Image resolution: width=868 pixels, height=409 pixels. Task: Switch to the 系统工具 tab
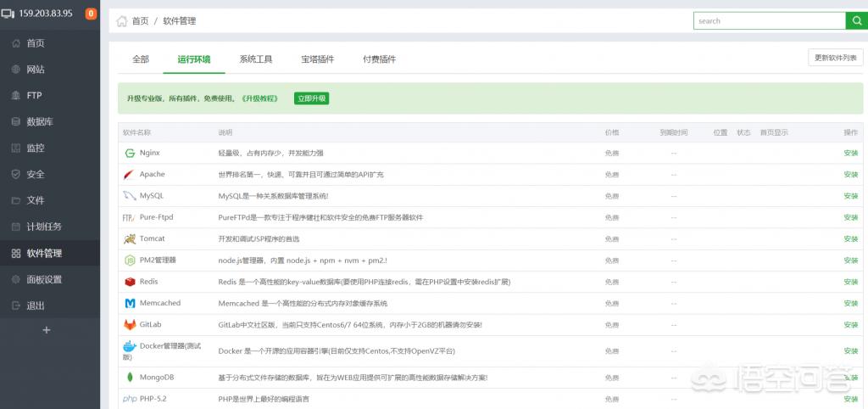pos(256,59)
